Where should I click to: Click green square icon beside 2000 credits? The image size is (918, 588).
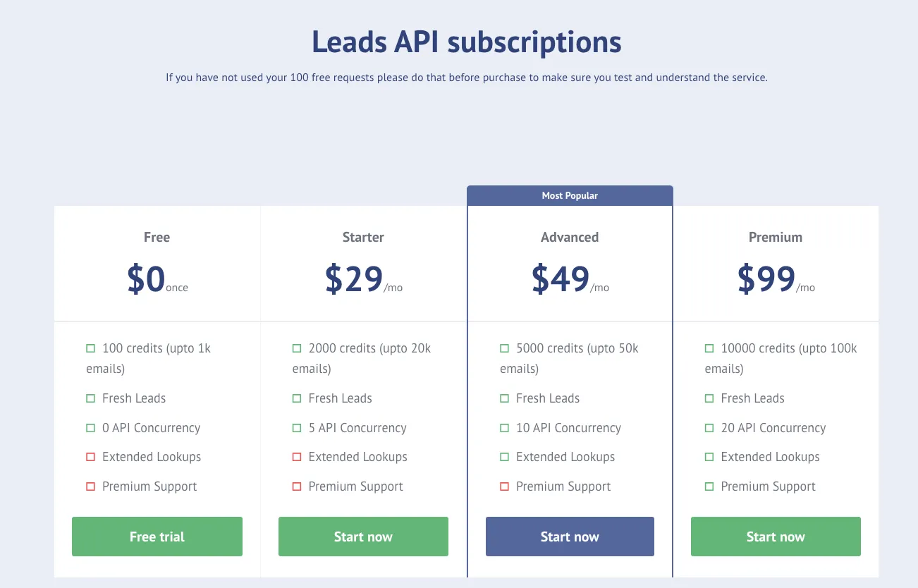[x=297, y=348]
